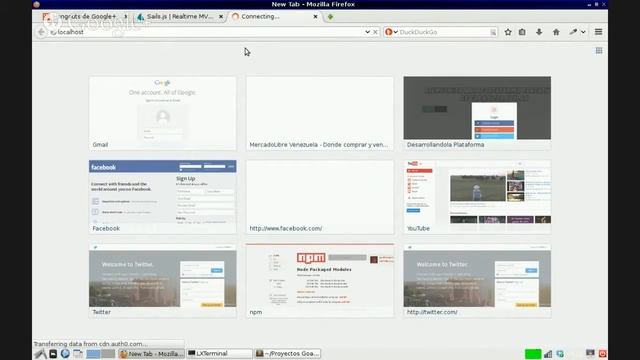640x360 pixels.
Task: Launch the web browser globe panel icon
Action: pyautogui.click(x=65, y=353)
